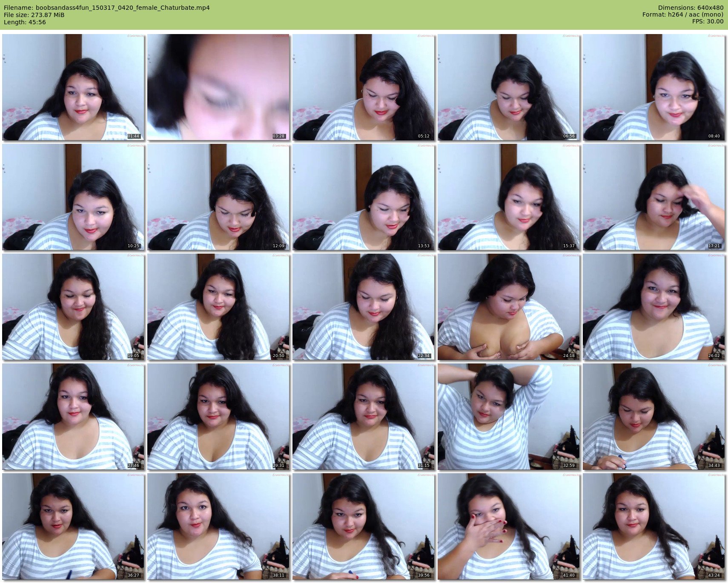
Task: Click the Dimensions 640x480 label
Action: pyautogui.click(x=691, y=8)
